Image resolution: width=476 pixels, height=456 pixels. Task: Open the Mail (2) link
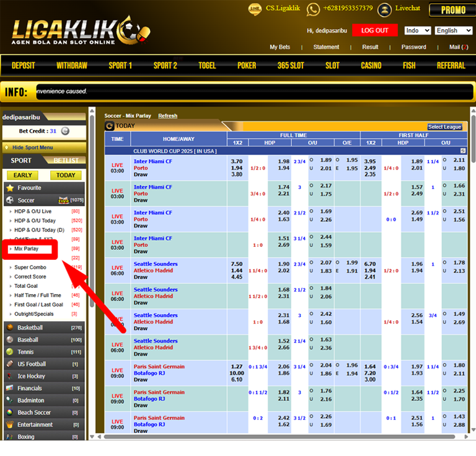tap(459, 47)
